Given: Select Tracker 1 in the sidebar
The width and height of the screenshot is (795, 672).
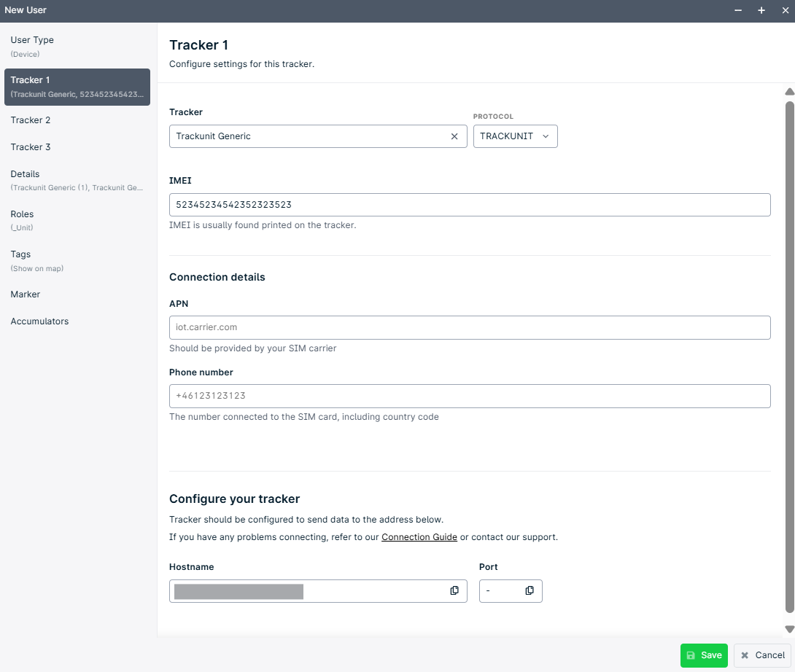Looking at the screenshot, I should [x=77, y=87].
